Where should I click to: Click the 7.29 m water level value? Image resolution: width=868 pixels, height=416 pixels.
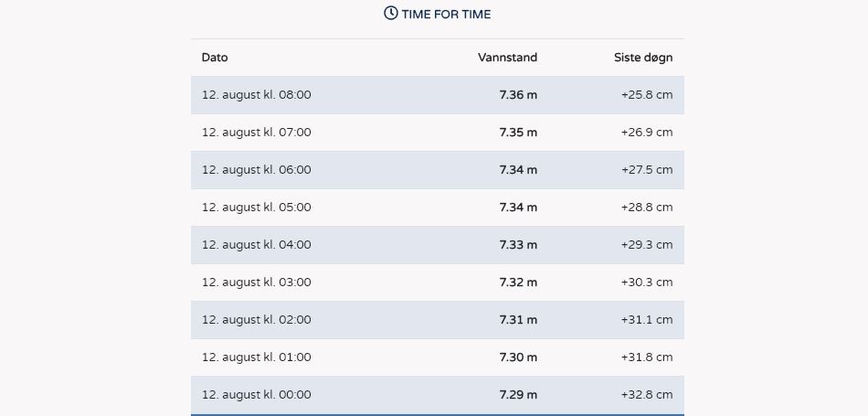pos(518,395)
